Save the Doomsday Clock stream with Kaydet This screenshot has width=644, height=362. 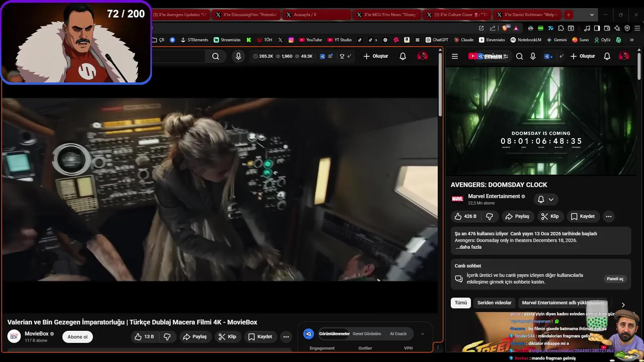pyautogui.click(x=583, y=216)
